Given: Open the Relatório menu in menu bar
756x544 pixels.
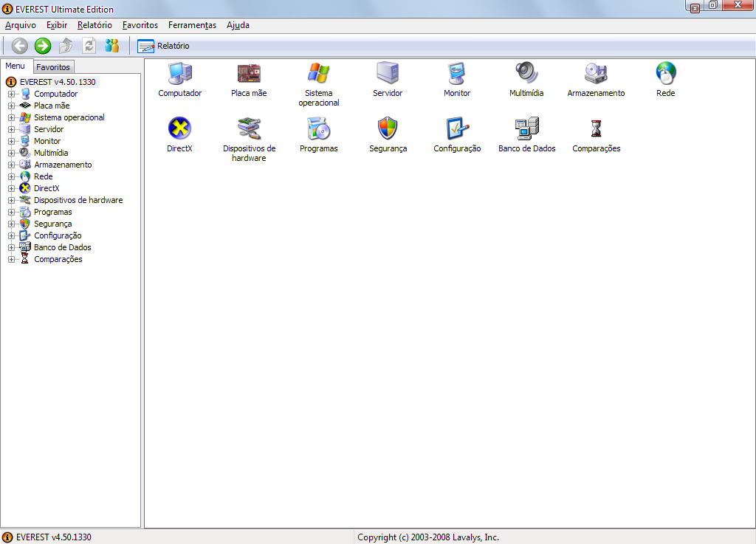Looking at the screenshot, I should (94, 25).
